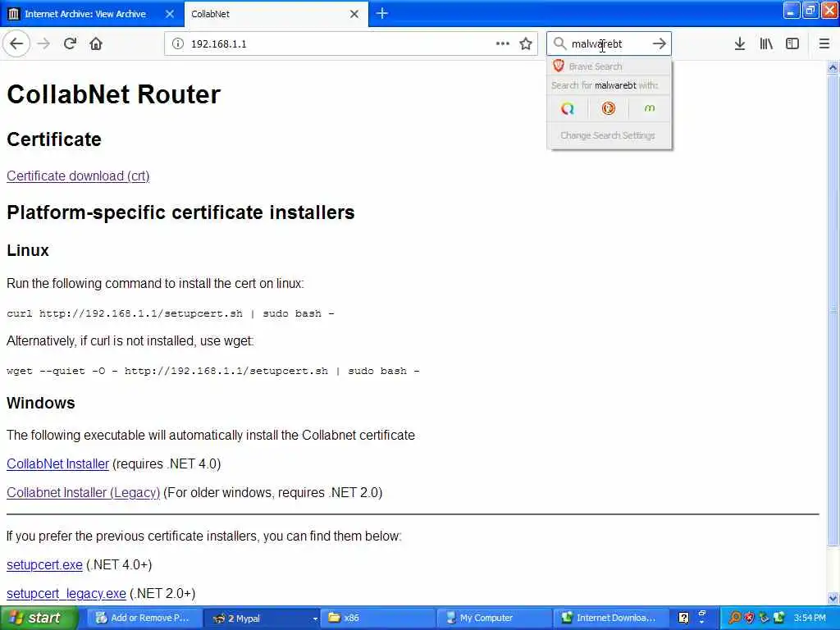Submit the search with the arrow

coord(660,43)
